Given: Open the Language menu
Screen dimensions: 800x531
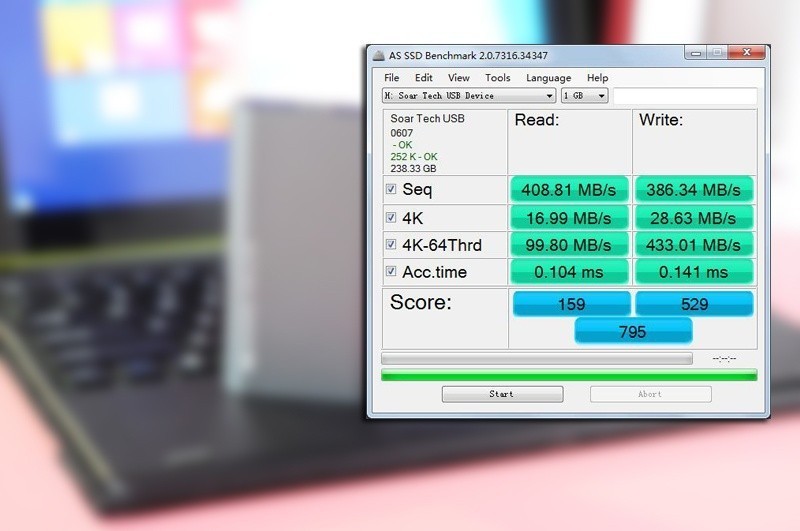Looking at the screenshot, I should [548, 78].
